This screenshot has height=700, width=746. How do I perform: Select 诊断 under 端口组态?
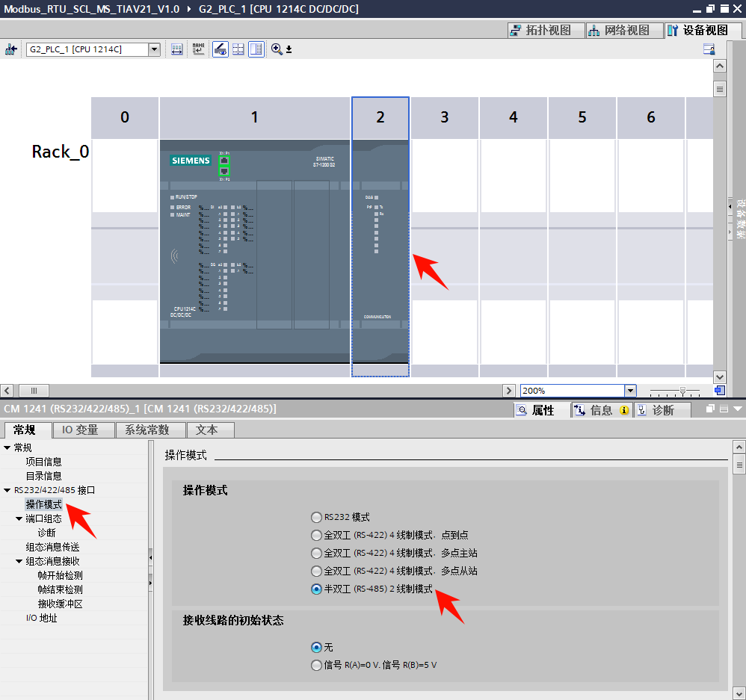[x=46, y=533]
